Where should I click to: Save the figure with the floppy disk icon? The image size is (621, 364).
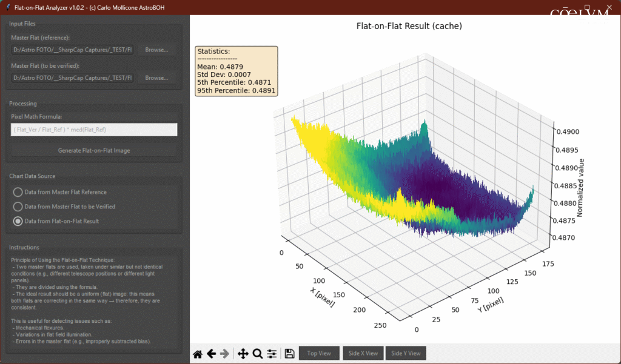[x=289, y=354]
